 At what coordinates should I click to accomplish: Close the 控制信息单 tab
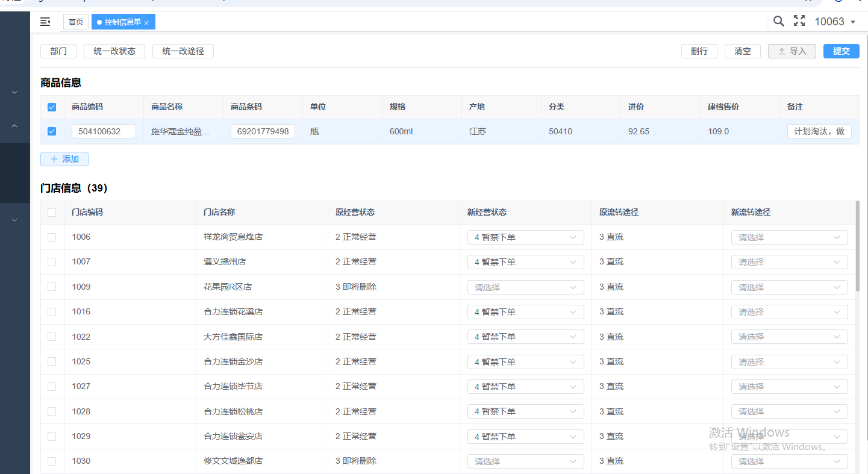click(x=146, y=23)
